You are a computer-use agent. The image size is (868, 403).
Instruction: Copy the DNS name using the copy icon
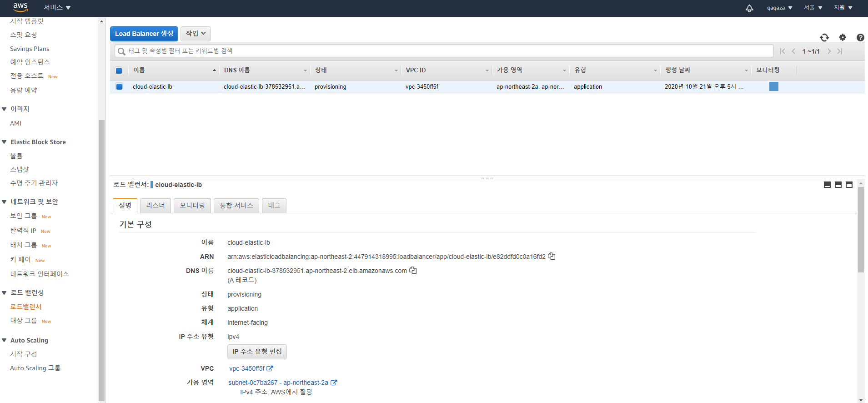[x=413, y=271]
